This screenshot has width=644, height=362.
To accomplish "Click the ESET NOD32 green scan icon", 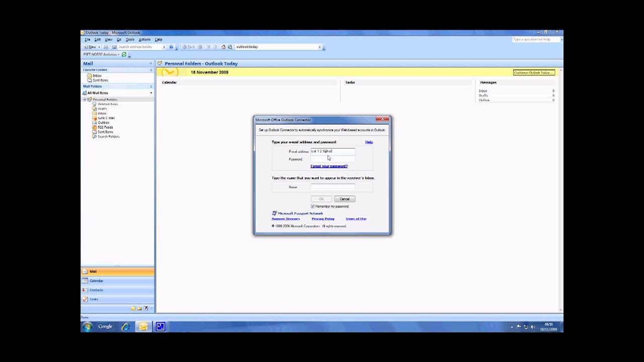I will [124, 54].
